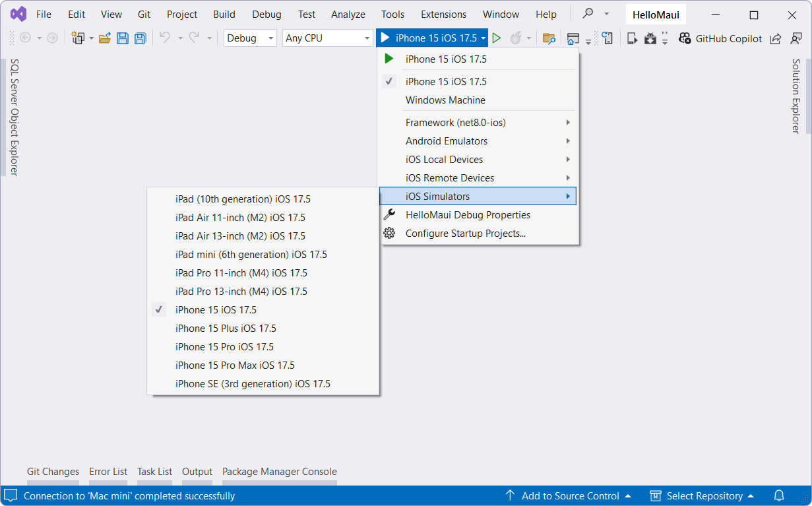
Task: Expand the Android Emulators submenu
Action: pos(446,141)
